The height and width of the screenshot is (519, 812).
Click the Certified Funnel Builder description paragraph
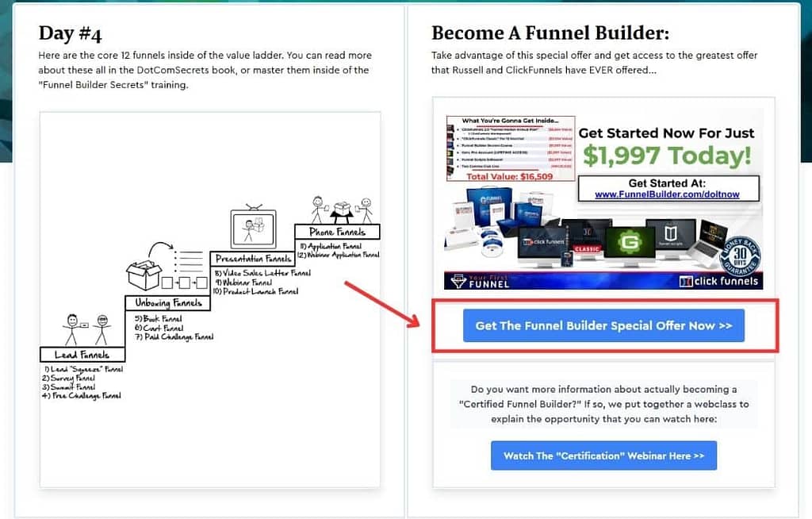[603, 404]
